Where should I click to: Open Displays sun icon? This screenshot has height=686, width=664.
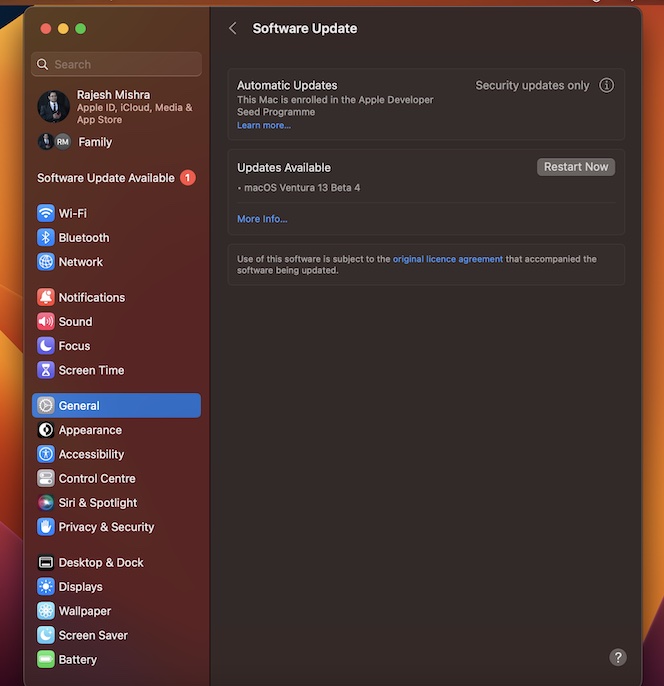tap(45, 587)
